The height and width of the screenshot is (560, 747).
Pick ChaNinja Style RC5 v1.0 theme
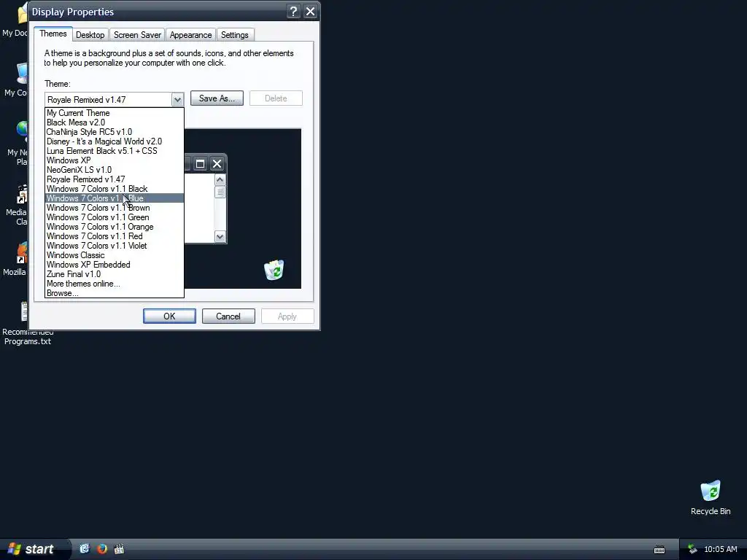115,132
